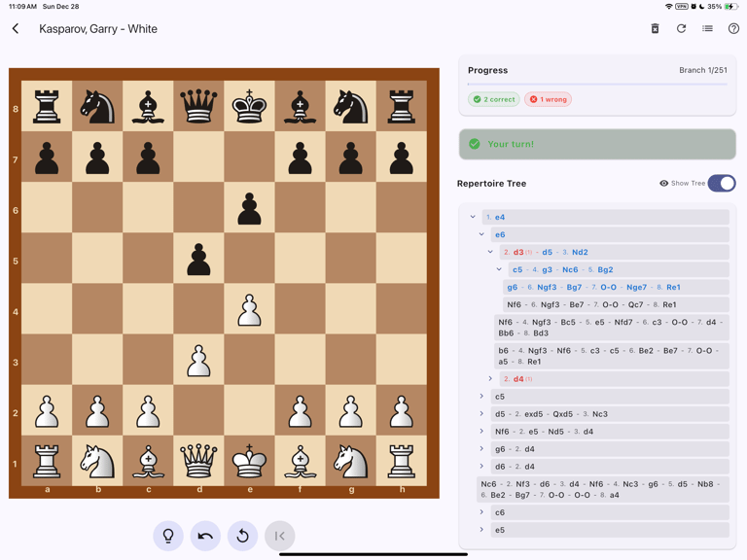Select the Nf6 6. Ngf3 Be7 line
The image size is (747, 560).
pyautogui.click(x=616, y=304)
